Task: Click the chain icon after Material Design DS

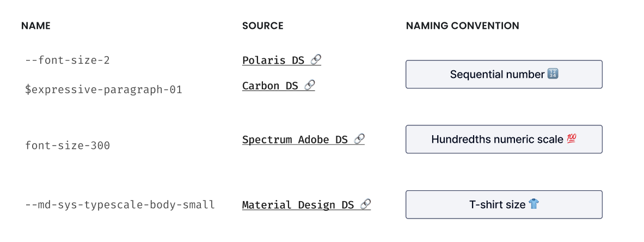Action: (365, 204)
